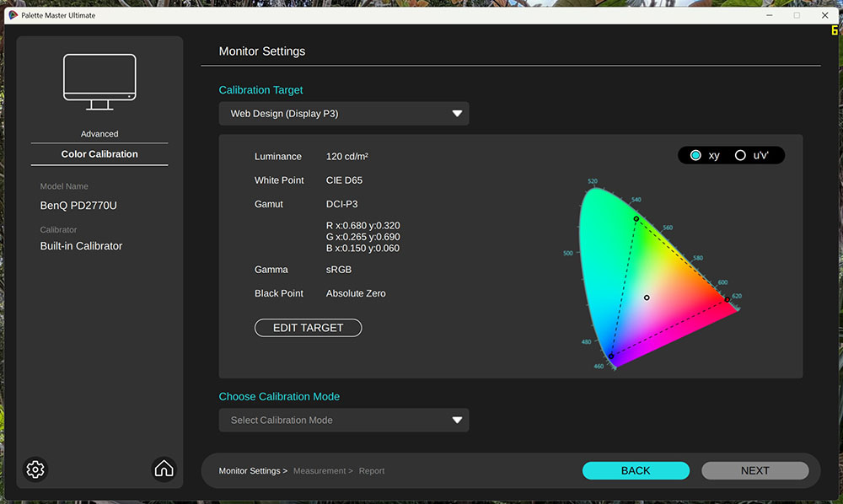Click the yellow notification badge below the titlebar

click(833, 29)
